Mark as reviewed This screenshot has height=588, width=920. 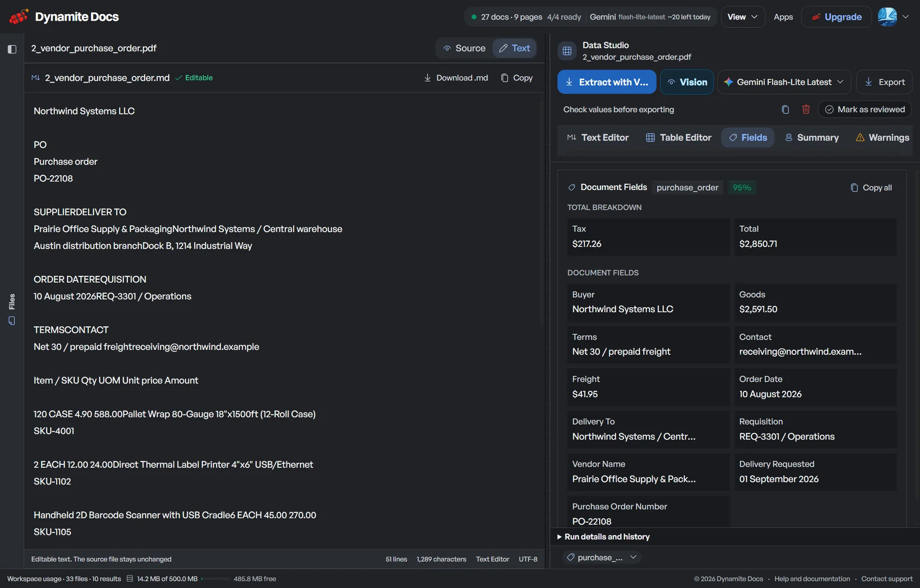pyautogui.click(x=865, y=110)
